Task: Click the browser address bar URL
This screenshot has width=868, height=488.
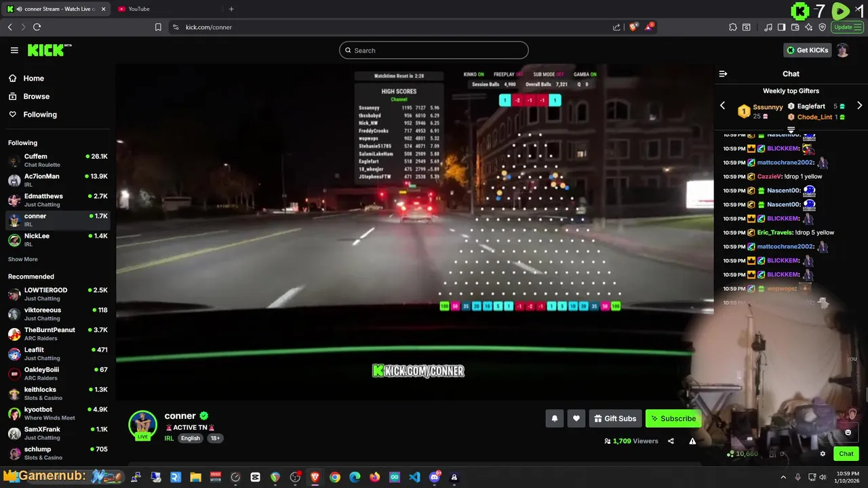Action: 209,27
